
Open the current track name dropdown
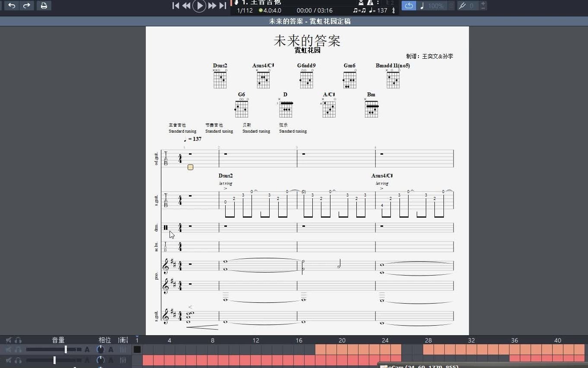pos(261,2)
